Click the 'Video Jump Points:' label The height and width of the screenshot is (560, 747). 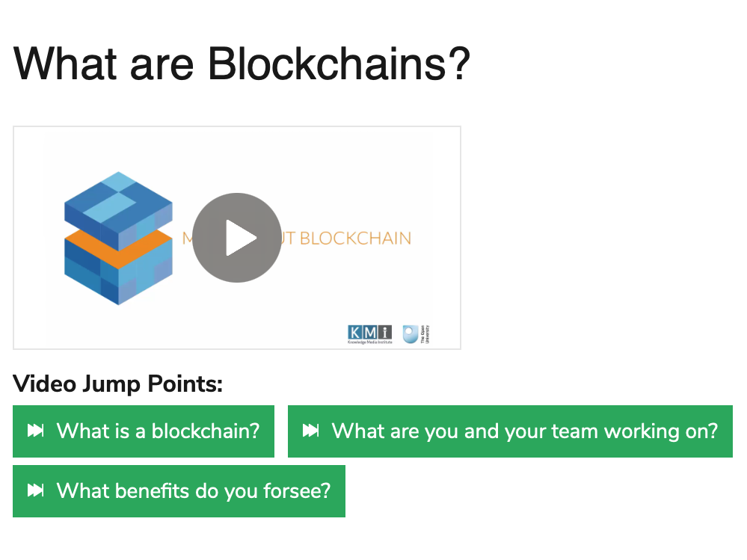click(x=118, y=384)
